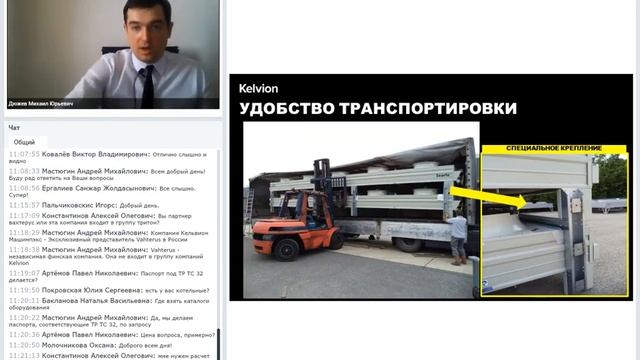The width and height of the screenshot is (640, 360).
Task: Click Пальчиковскис Игорс's "Добрый день" message
Action: 84,205
